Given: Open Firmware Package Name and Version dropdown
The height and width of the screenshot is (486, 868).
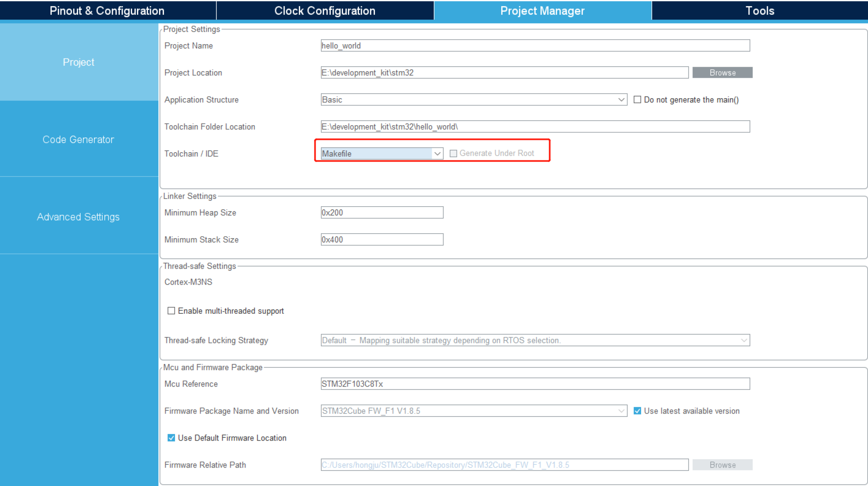Looking at the screenshot, I should pyautogui.click(x=474, y=411).
